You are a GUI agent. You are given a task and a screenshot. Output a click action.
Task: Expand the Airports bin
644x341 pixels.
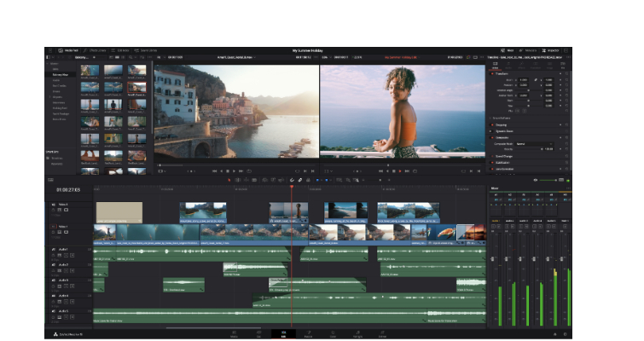click(x=50, y=97)
